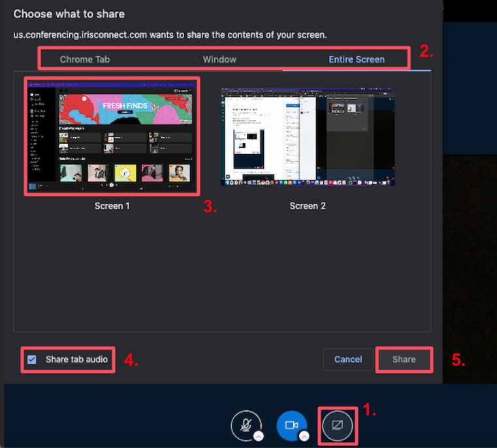Click the Cancel button
497x448 pixels.
pos(348,359)
